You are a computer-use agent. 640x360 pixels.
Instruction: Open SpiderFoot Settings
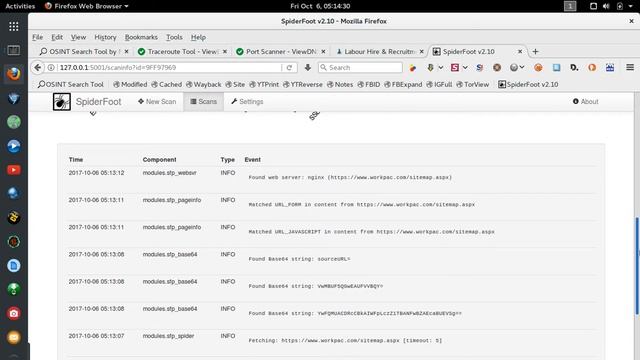(x=247, y=102)
